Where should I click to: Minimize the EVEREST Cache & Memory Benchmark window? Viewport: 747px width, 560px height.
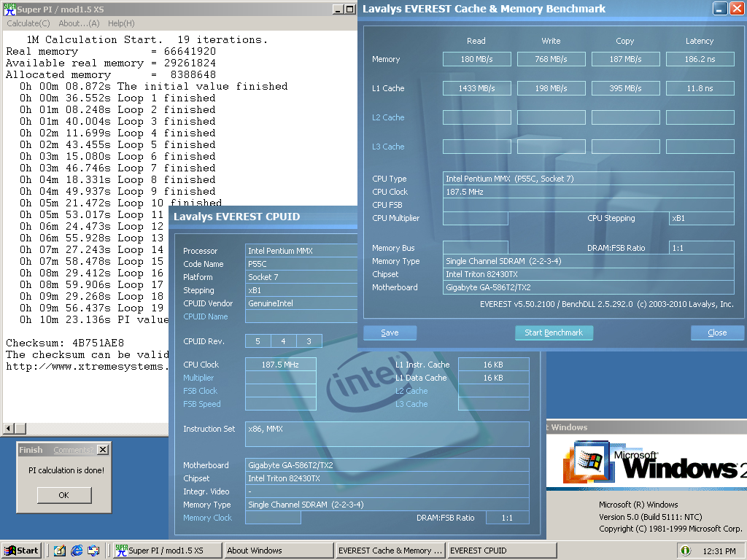[x=720, y=8]
